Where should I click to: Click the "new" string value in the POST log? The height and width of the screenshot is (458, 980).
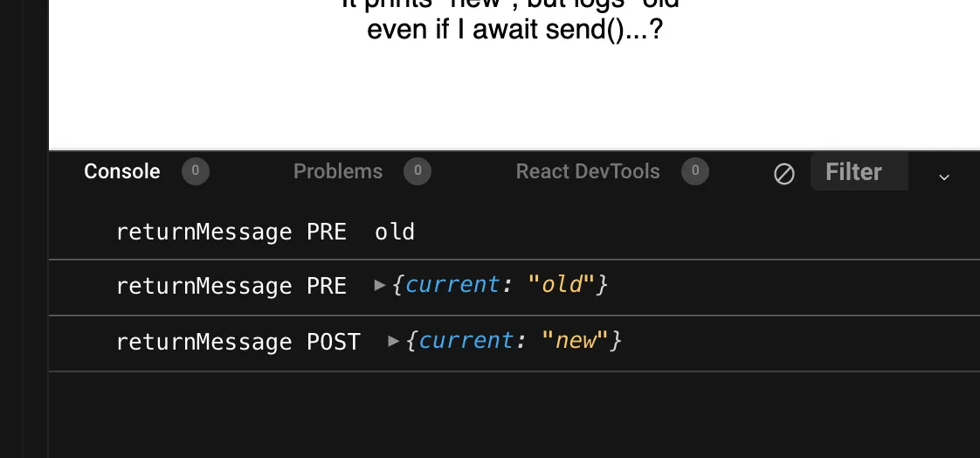pos(575,341)
